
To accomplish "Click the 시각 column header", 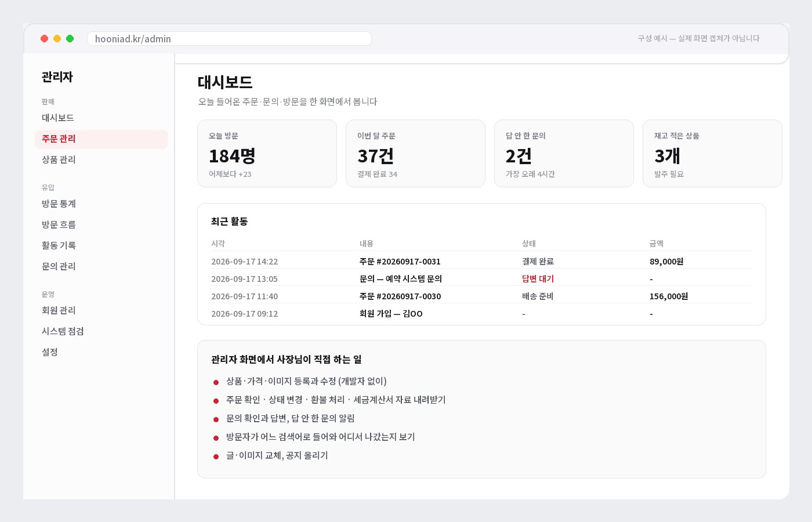I will point(218,244).
